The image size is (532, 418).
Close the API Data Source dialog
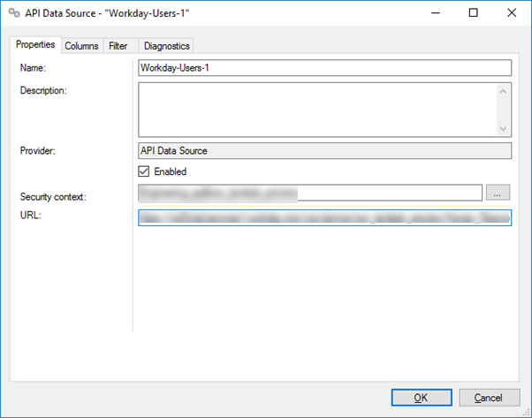point(512,13)
